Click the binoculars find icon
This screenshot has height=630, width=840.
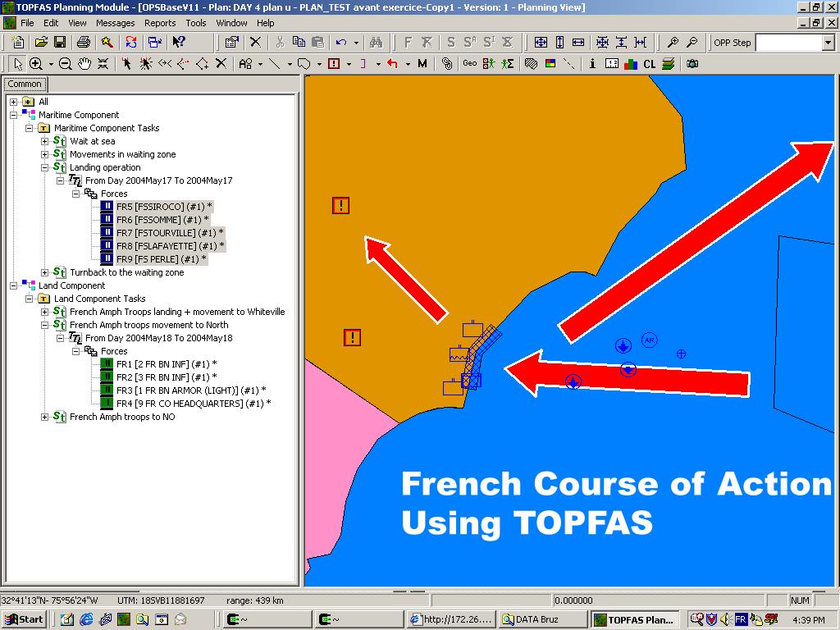pos(376,43)
